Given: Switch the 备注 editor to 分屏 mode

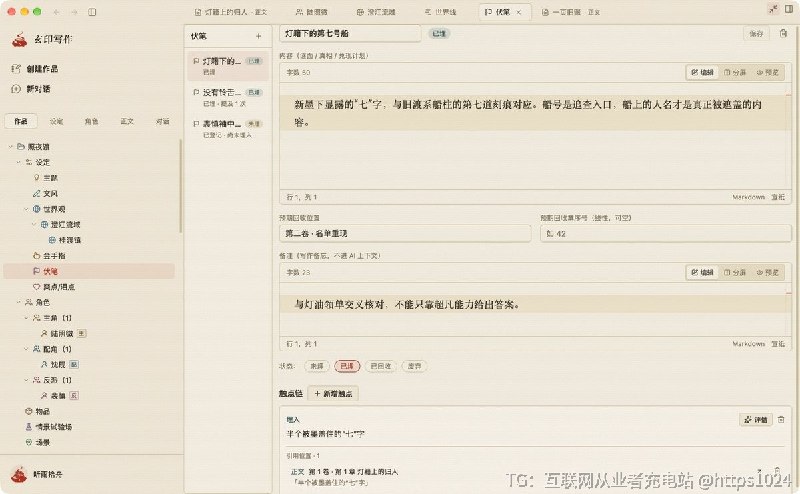Looking at the screenshot, I should [735, 273].
